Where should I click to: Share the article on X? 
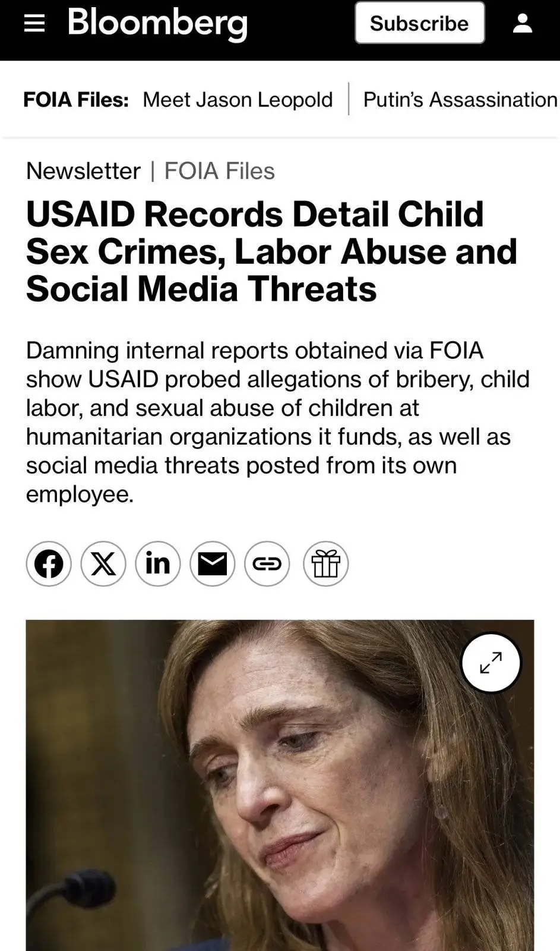(x=103, y=563)
